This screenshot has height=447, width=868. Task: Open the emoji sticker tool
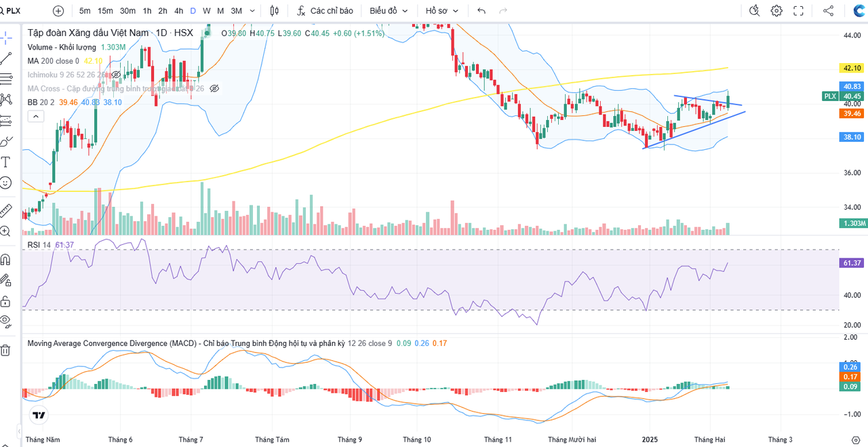coord(5,182)
